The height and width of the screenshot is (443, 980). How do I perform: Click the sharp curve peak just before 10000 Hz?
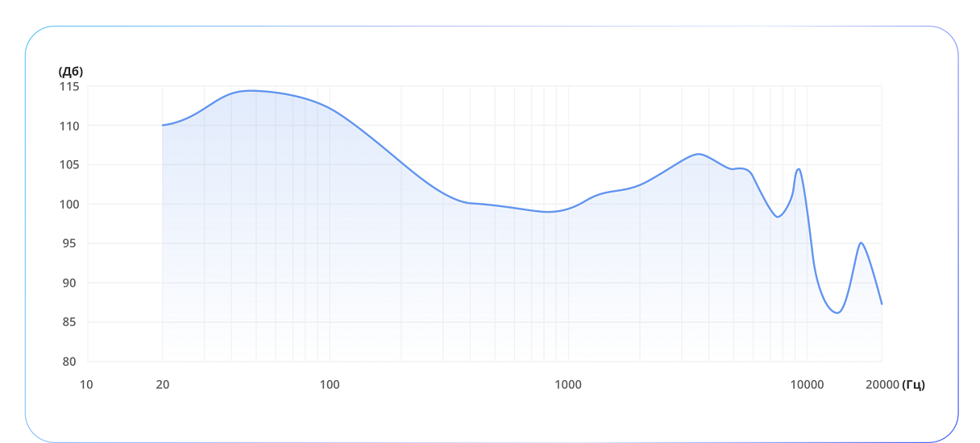[798, 169]
